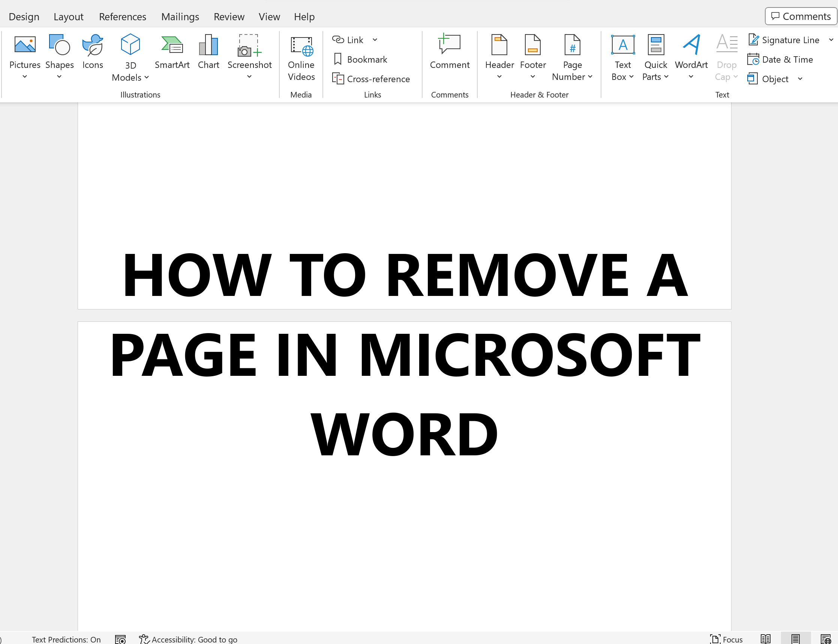Expand the Screenshot dropdown arrow
This screenshot has height=644, width=838.
coord(249,77)
